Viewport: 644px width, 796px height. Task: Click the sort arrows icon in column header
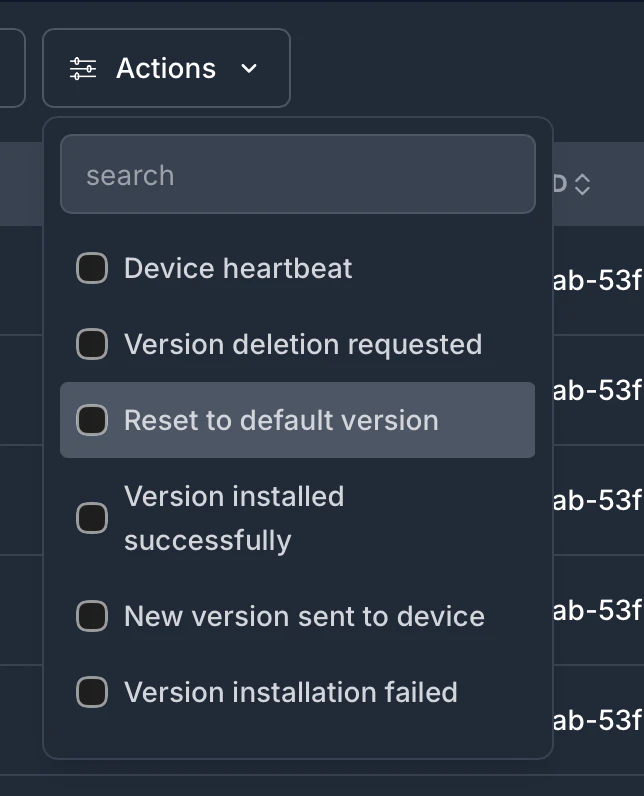tap(582, 185)
